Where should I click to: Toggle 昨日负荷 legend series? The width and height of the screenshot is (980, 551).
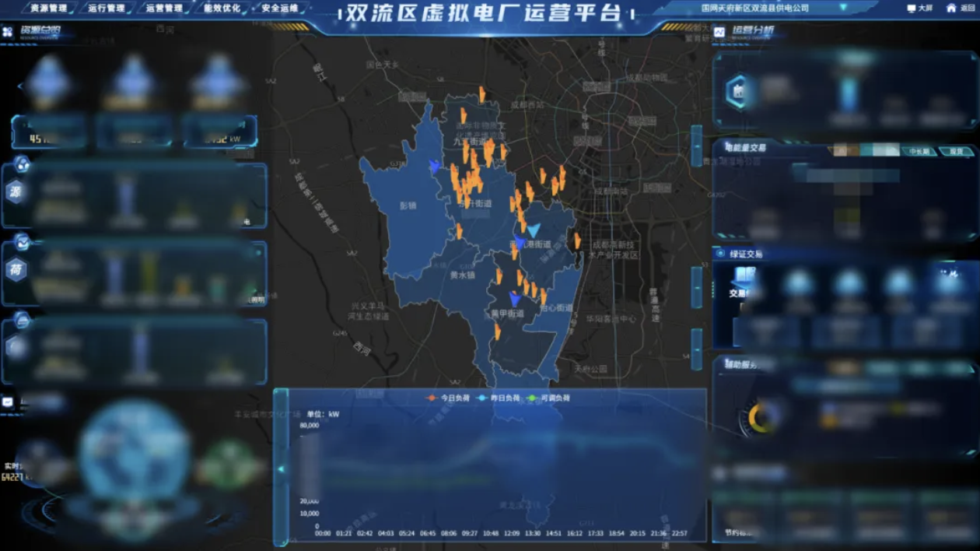tap(497, 398)
